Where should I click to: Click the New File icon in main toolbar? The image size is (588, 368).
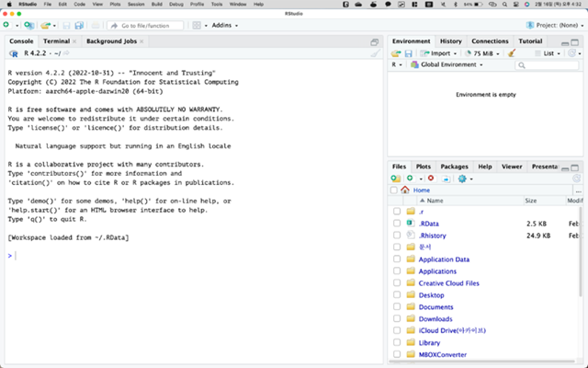[x=6, y=25]
